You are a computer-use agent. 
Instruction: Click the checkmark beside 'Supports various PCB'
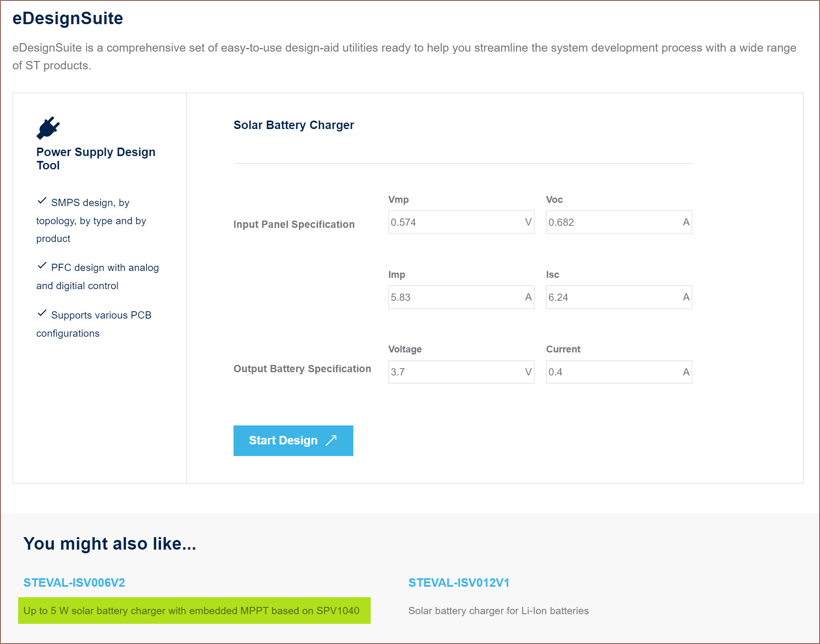coord(42,313)
